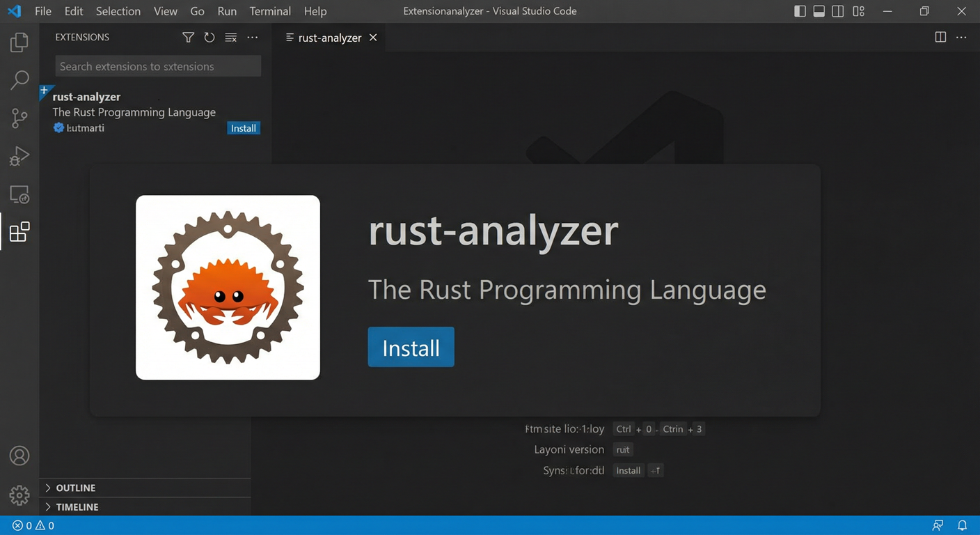Viewport: 980px width, 535px height.
Task: Click the "Layoni version" text
Action: (x=569, y=450)
